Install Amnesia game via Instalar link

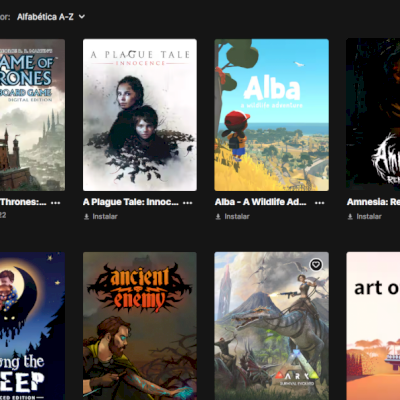click(364, 217)
